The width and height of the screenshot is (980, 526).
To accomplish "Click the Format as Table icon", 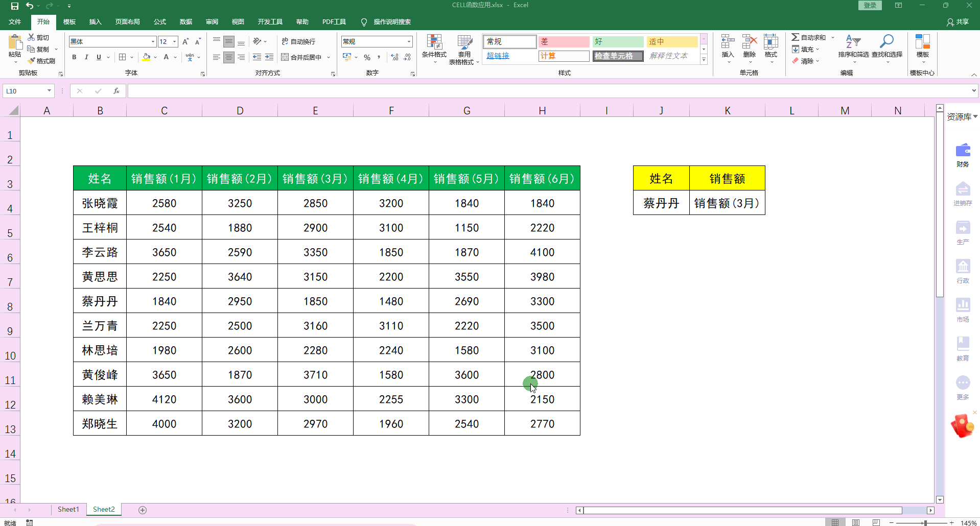I will pyautogui.click(x=464, y=42).
